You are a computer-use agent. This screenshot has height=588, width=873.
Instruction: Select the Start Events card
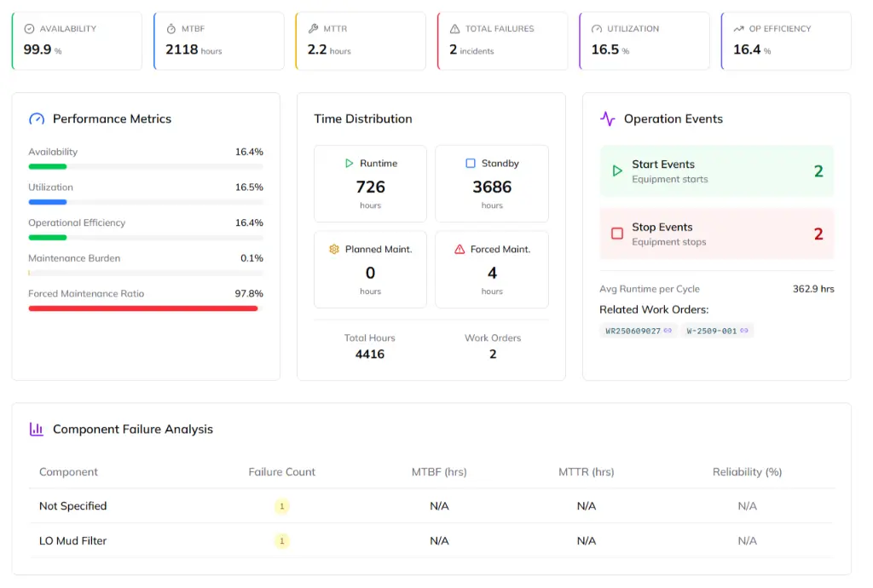click(716, 171)
